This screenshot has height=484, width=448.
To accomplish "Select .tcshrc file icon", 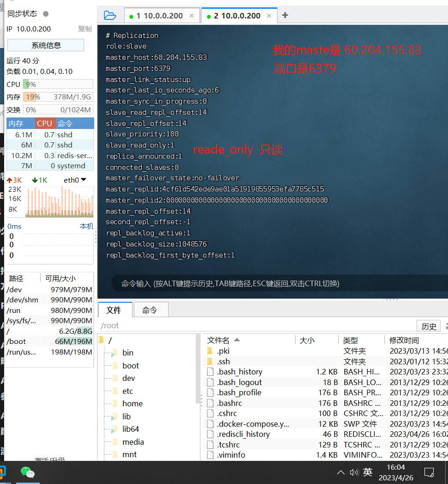I will point(210,445).
